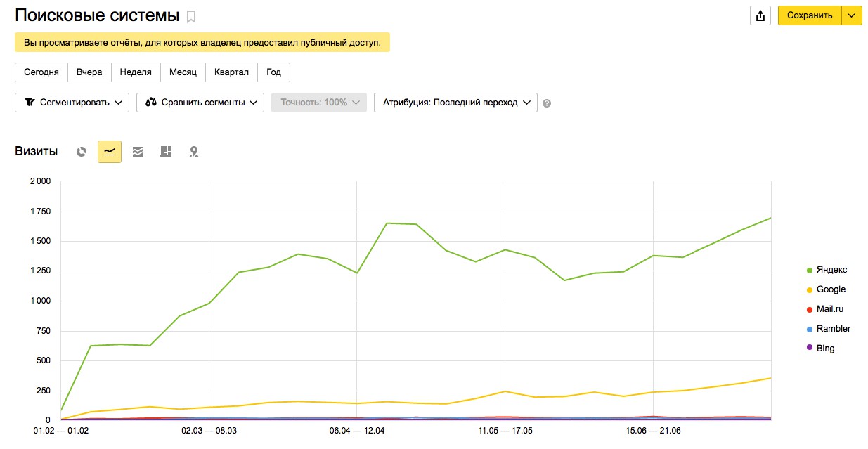Open the arrow next to Сохранить
This screenshot has height=449, width=868.
(x=852, y=15)
